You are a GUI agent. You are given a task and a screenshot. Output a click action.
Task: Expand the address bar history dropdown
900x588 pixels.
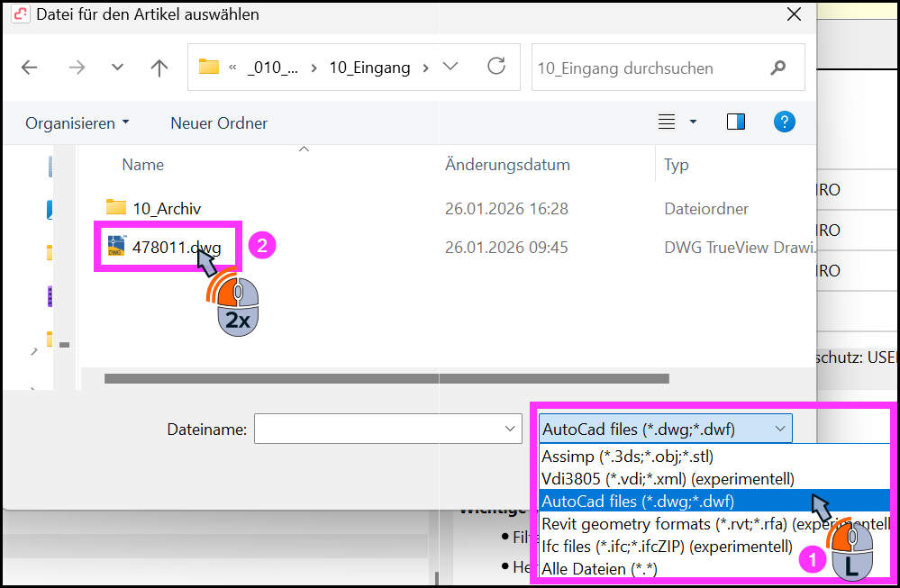pos(450,67)
